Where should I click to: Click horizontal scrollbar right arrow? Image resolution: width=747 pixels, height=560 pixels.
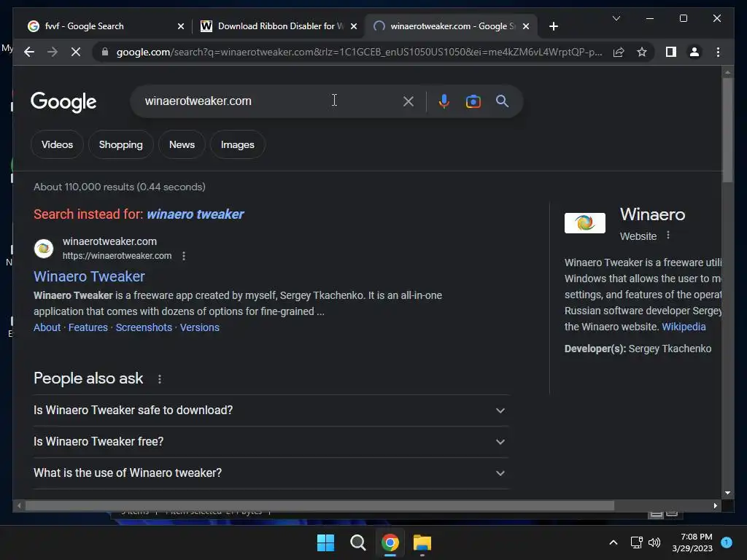[x=715, y=506]
